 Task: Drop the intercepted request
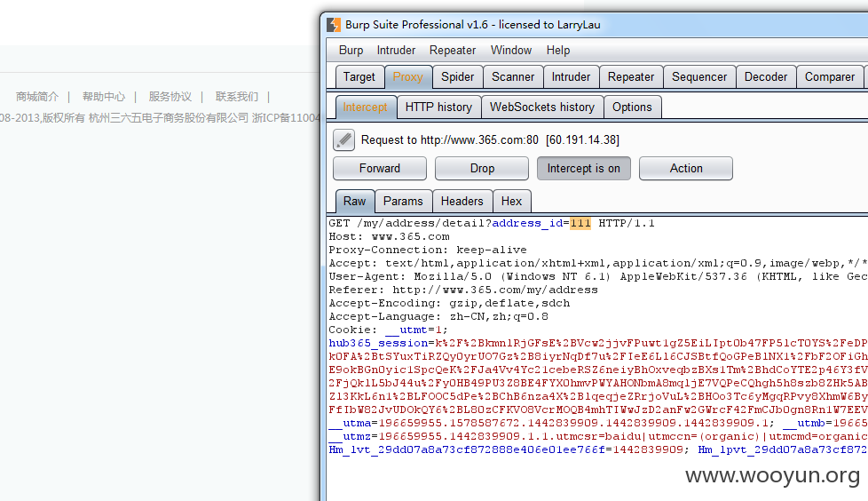click(482, 169)
